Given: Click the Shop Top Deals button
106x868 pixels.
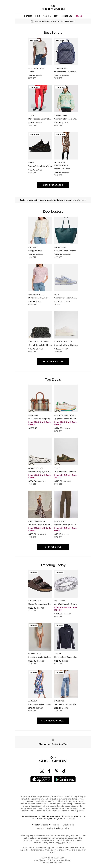Looking at the screenshot, I should coord(53,547).
